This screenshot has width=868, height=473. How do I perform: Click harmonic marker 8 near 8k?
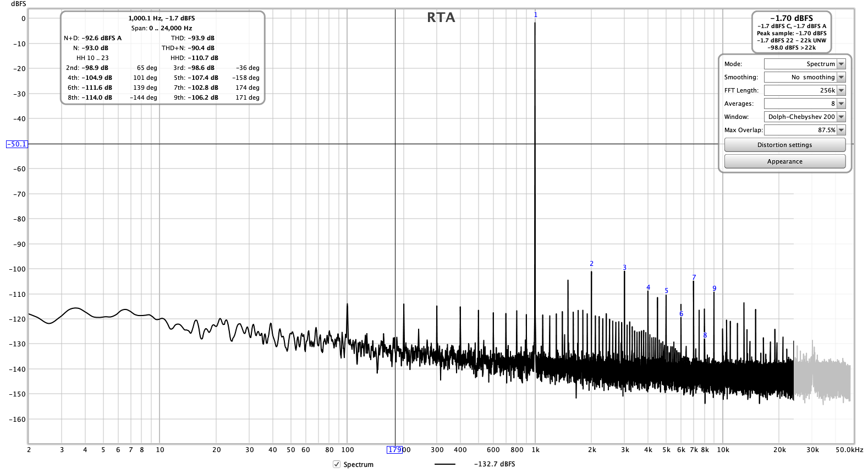click(x=705, y=335)
